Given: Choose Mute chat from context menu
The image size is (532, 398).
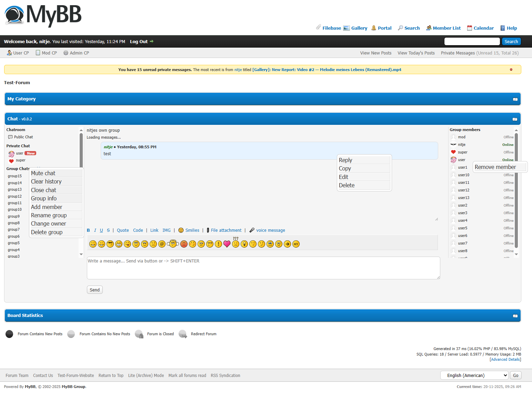Looking at the screenshot, I should [43, 173].
